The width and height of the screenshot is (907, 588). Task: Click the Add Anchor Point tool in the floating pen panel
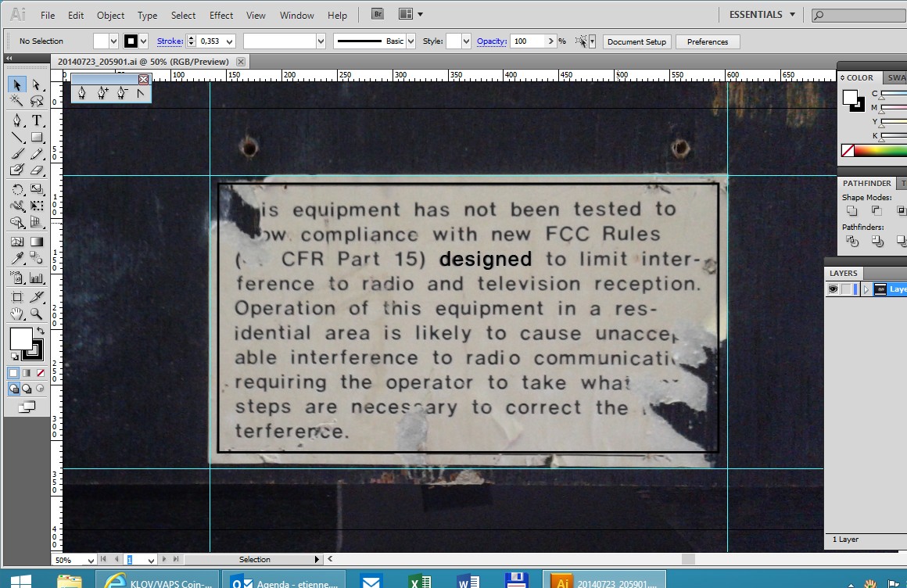pyautogui.click(x=102, y=92)
